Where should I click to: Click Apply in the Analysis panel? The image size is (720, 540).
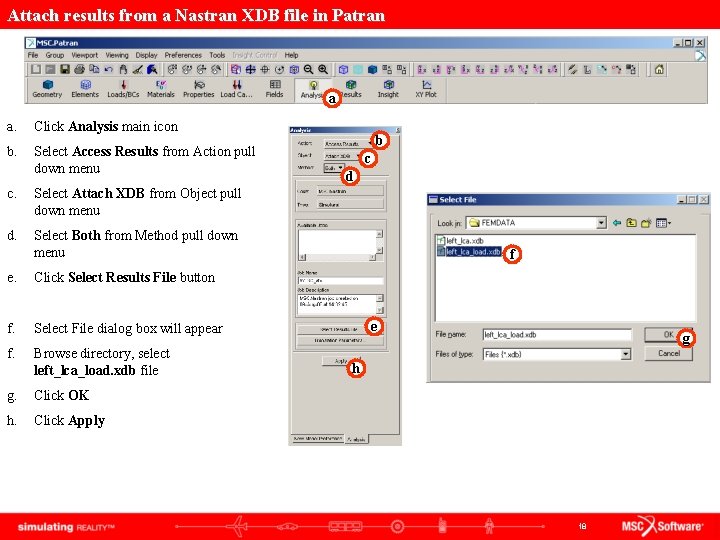coord(342,361)
